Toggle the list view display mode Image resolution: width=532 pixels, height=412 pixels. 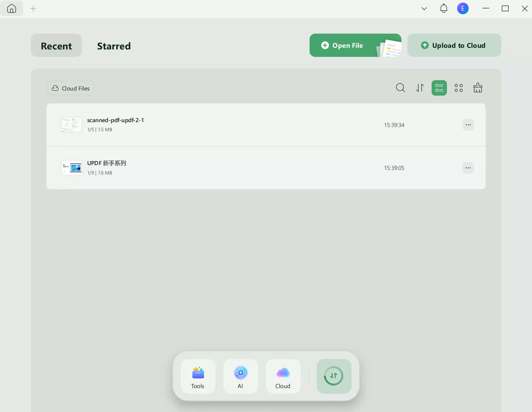click(x=439, y=88)
